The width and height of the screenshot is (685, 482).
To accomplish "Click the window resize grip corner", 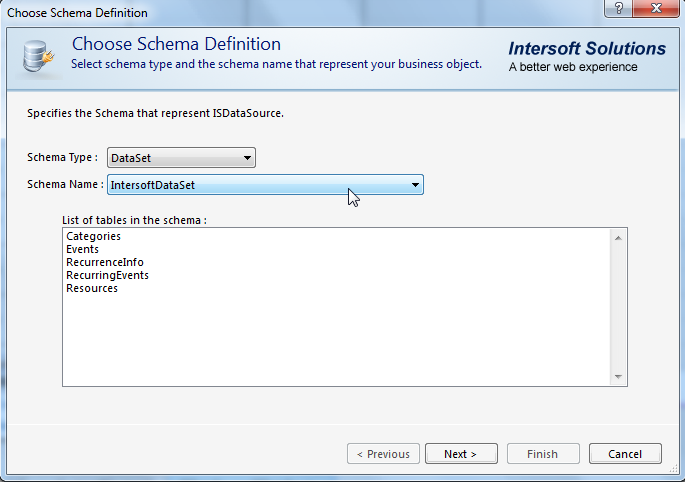I will (x=674, y=469).
